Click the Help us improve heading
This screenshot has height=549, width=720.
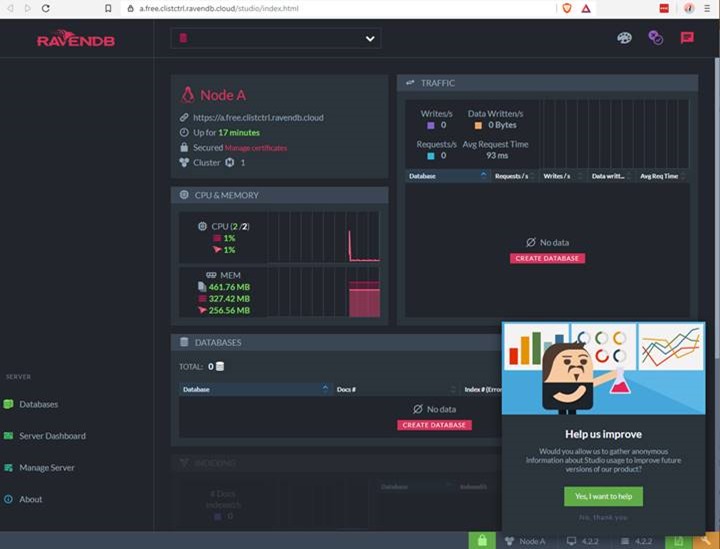[603, 434]
